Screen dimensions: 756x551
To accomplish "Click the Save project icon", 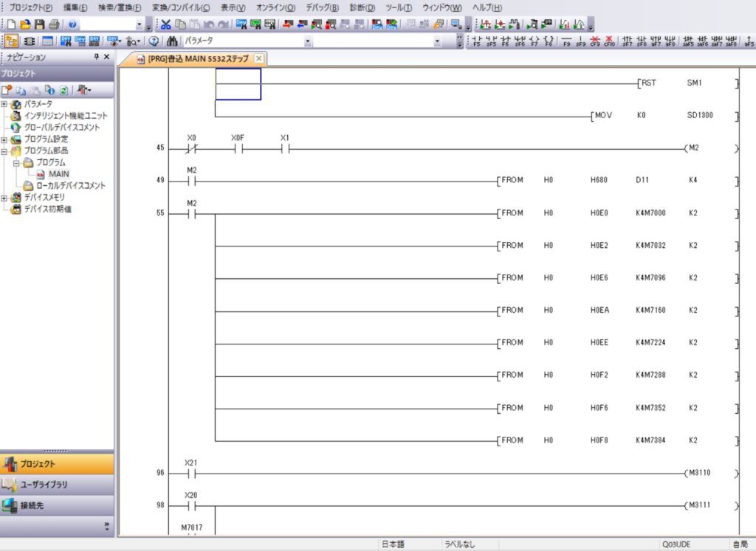I will tap(40, 24).
